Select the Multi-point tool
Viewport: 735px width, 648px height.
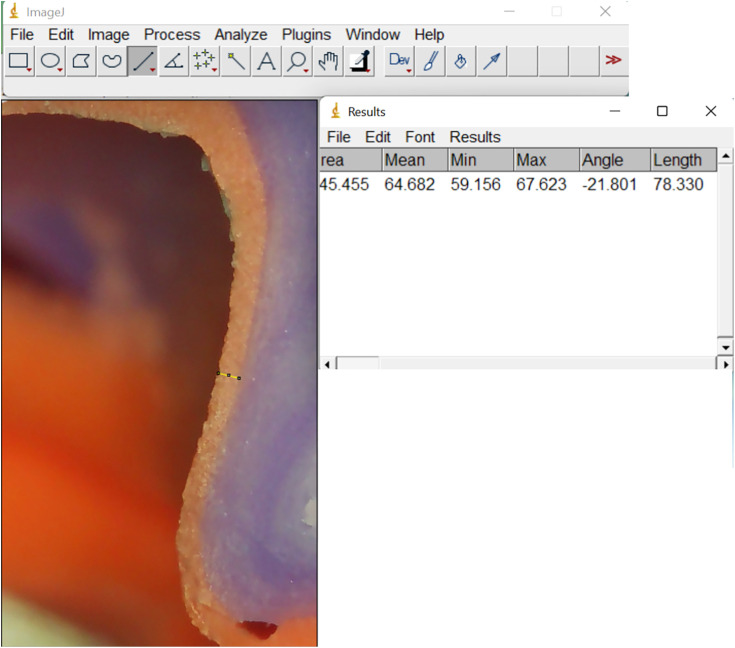(x=205, y=61)
